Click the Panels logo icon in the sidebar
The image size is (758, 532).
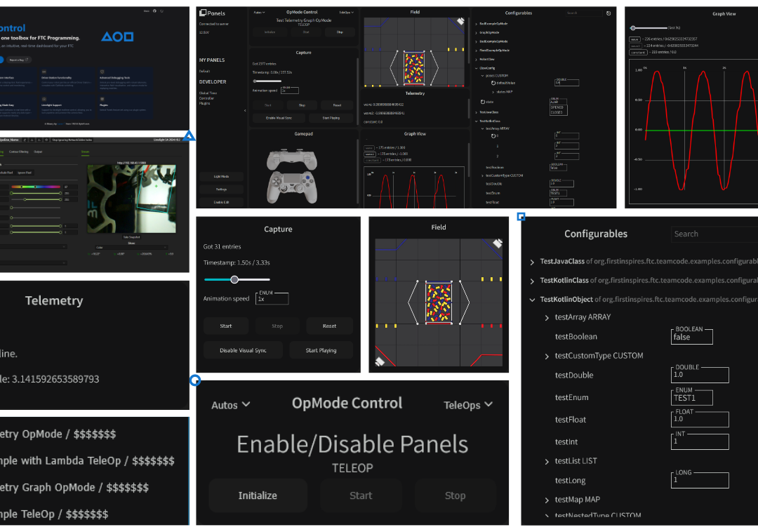[x=203, y=13]
